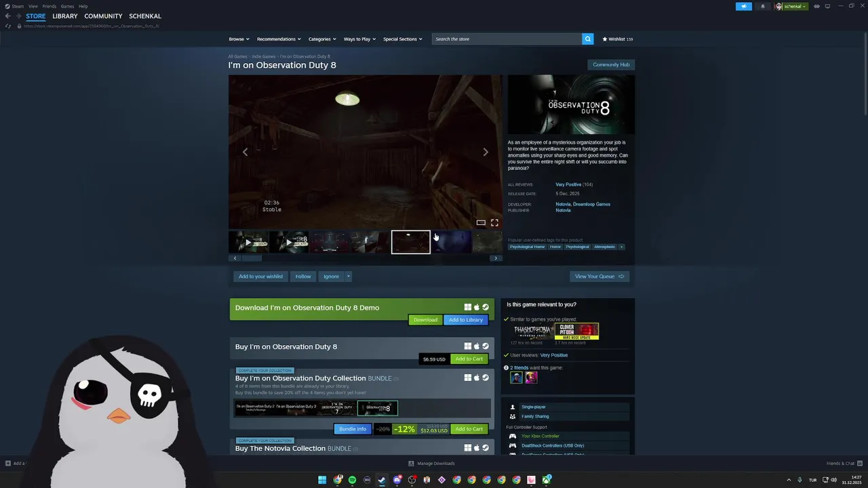Switch to the COMMUNITY tab
The width and height of the screenshot is (868, 488).
[103, 16]
